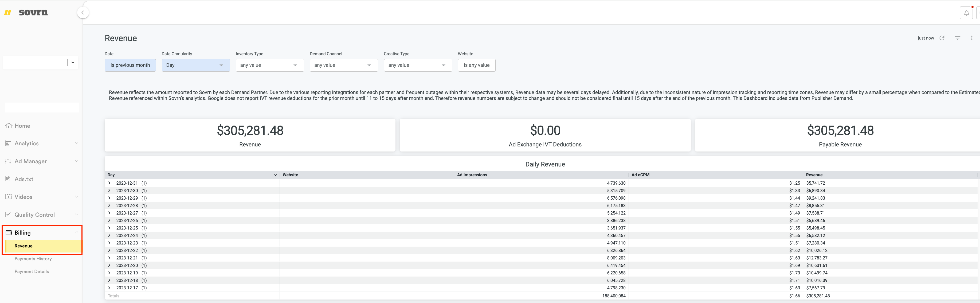The height and width of the screenshot is (303, 980).
Task: Open the dashboard three-dot actions menu
Action: [972, 38]
